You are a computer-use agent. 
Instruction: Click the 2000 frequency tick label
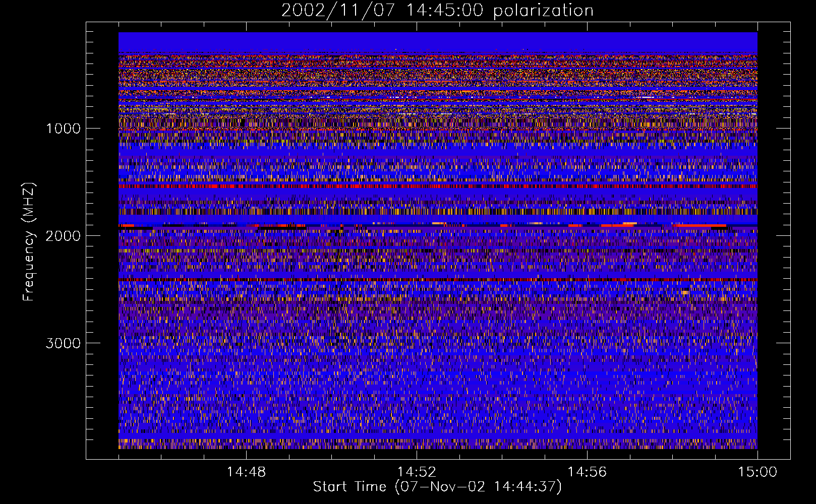point(63,236)
